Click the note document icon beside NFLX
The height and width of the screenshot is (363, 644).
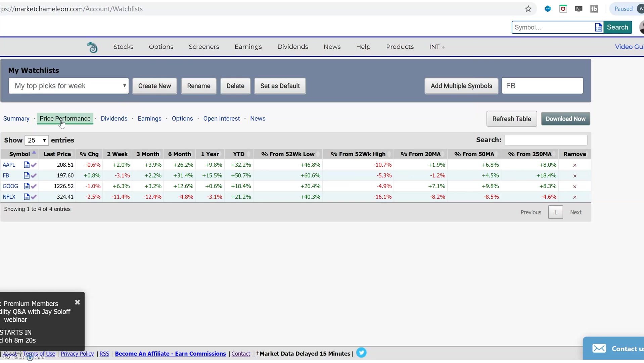coord(27,197)
